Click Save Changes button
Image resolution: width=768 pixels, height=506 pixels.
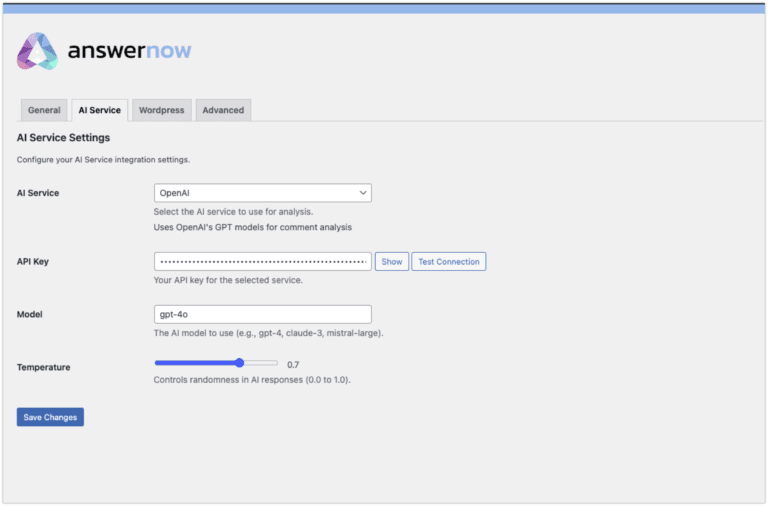[50, 417]
